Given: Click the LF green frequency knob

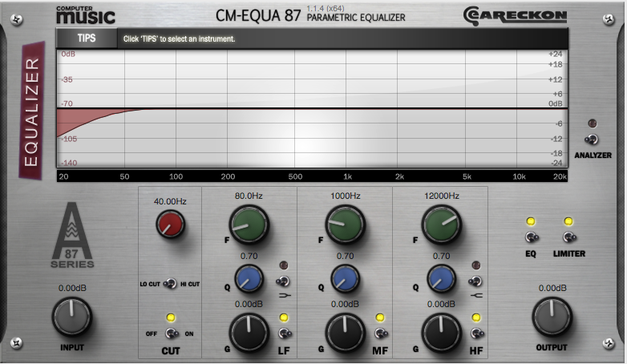Looking at the screenshot, I should click(249, 224).
